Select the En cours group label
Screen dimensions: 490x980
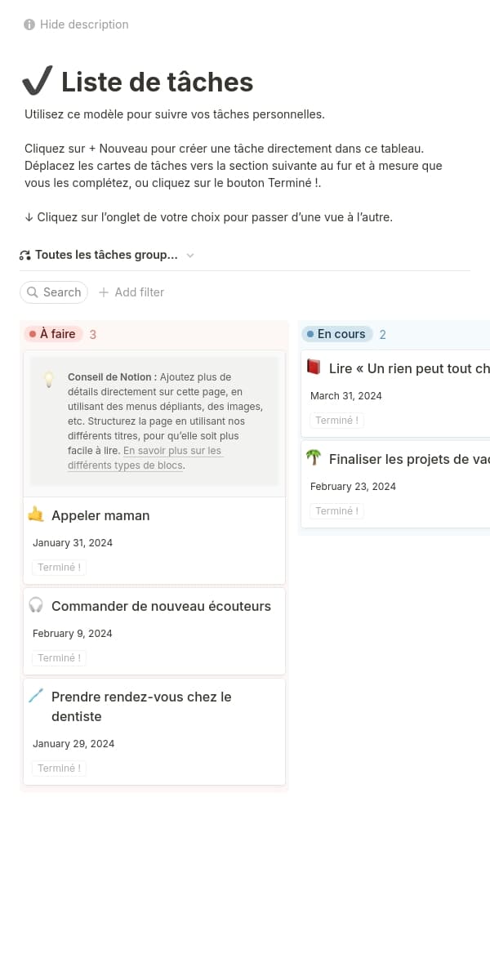point(337,334)
